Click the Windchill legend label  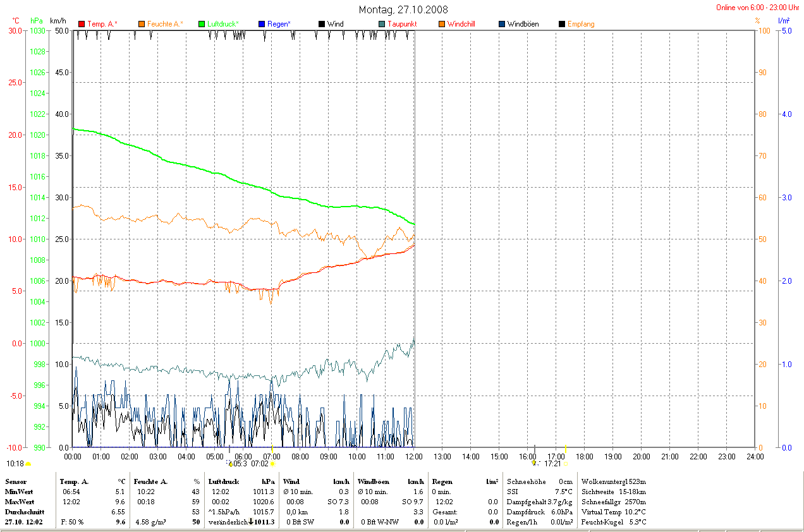pos(461,24)
